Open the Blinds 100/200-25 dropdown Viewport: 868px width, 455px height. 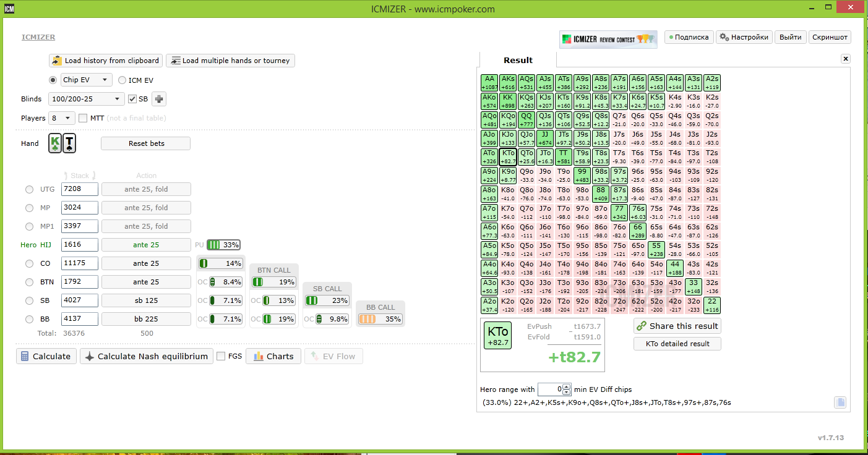point(87,99)
